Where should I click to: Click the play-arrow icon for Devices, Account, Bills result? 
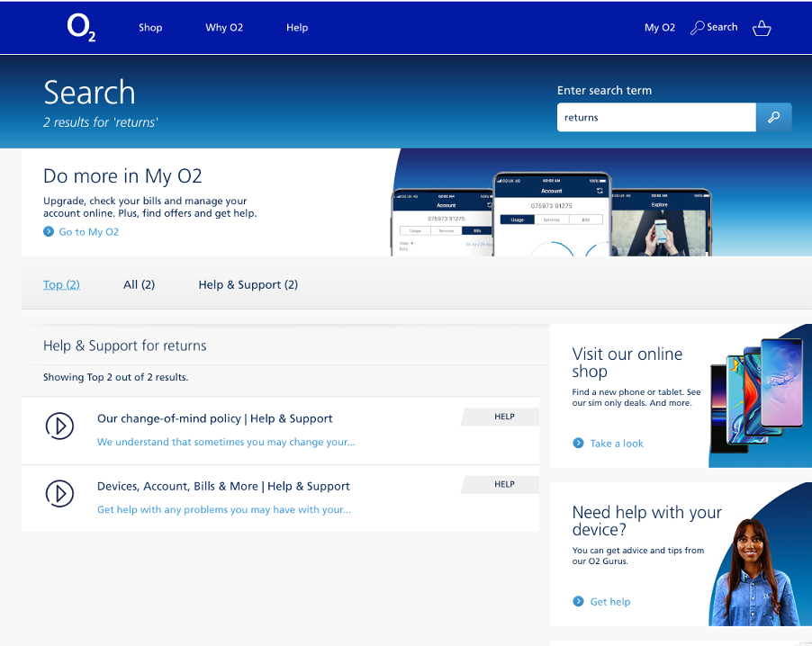pyautogui.click(x=59, y=493)
